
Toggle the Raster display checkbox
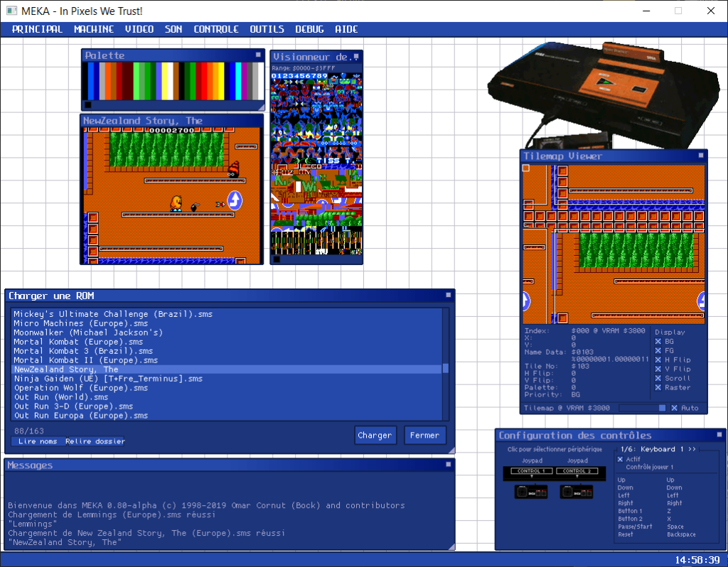658,388
